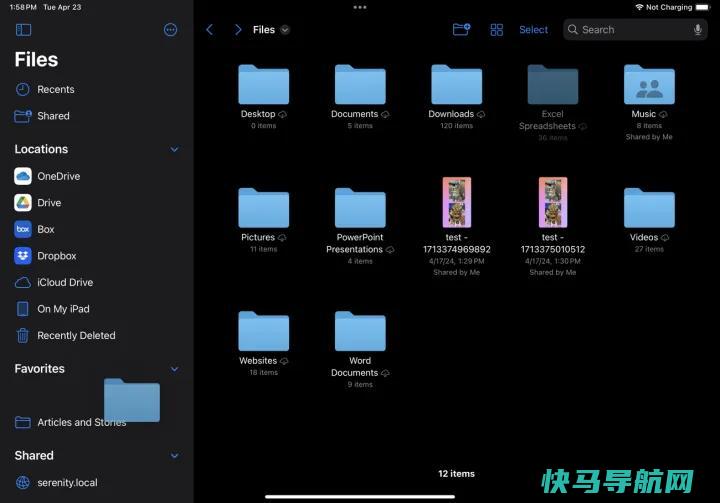Open the Videos folder
The image size is (720, 503).
(x=649, y=208)
